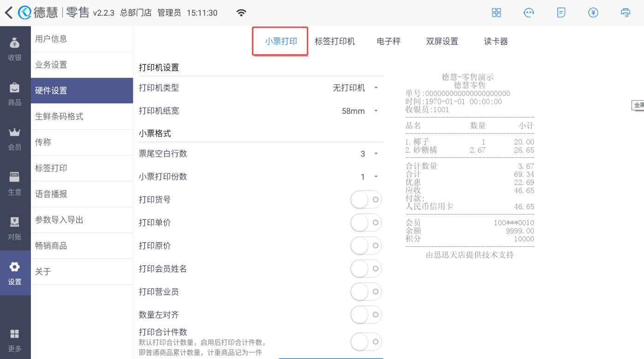Select 设置 settings in sidebar
This screenshot has width=644, height=359.
(x=15, y=273)
